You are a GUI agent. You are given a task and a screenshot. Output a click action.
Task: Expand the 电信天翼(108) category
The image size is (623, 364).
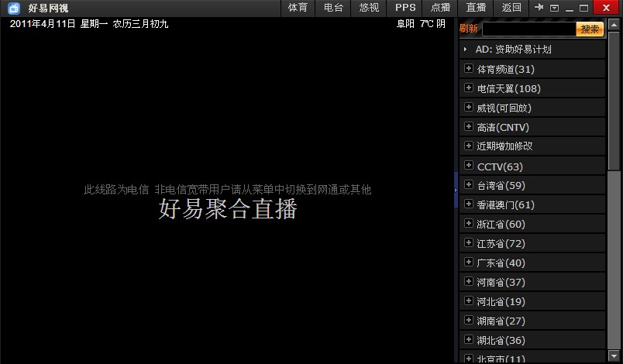(532, 88)
